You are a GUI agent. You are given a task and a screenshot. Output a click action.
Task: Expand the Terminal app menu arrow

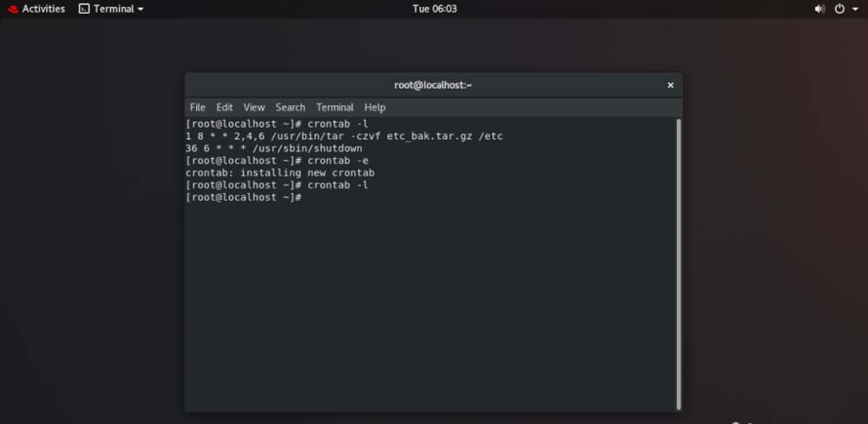coord(141,9)
